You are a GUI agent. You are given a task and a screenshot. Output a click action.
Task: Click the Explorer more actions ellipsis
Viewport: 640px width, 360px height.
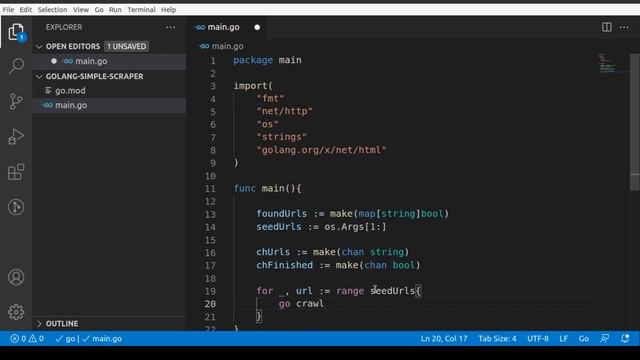(x=171, y=27)
